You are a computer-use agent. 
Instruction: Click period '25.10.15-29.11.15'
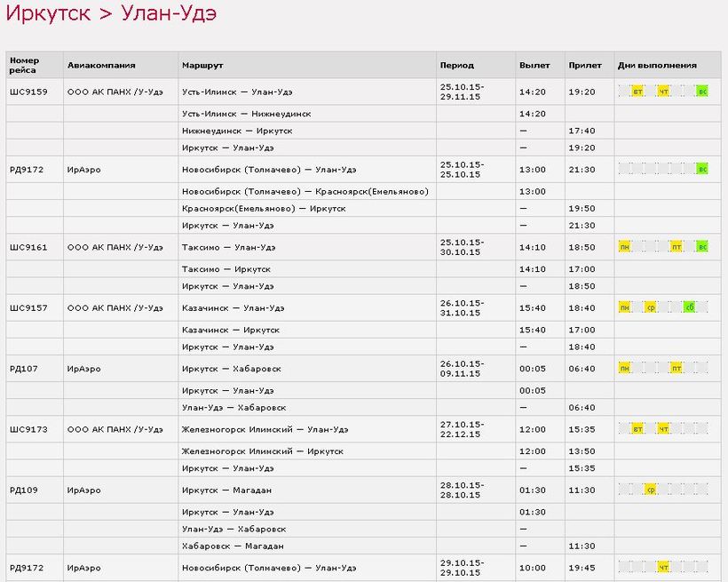pyautogui.click(x=462, y=92)
